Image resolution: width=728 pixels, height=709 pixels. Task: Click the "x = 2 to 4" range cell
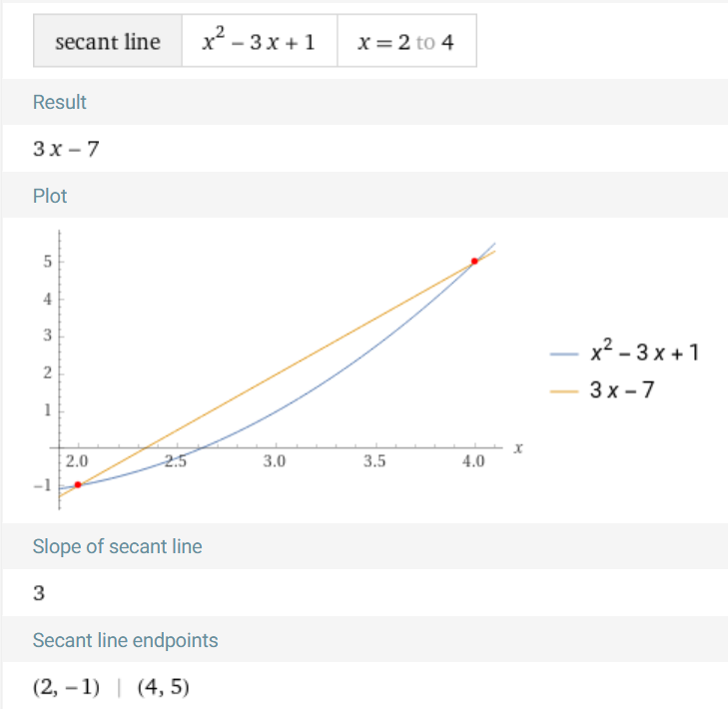point(406,43)
